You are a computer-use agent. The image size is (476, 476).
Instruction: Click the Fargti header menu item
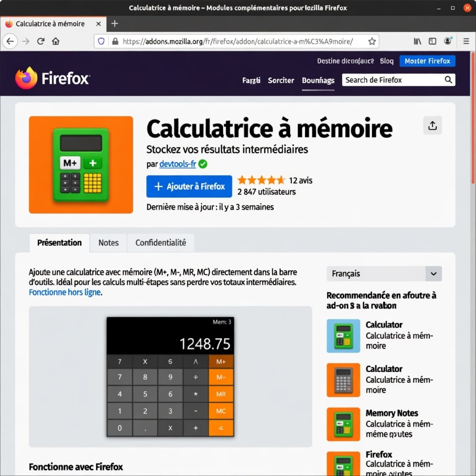[x=251, y=80]
